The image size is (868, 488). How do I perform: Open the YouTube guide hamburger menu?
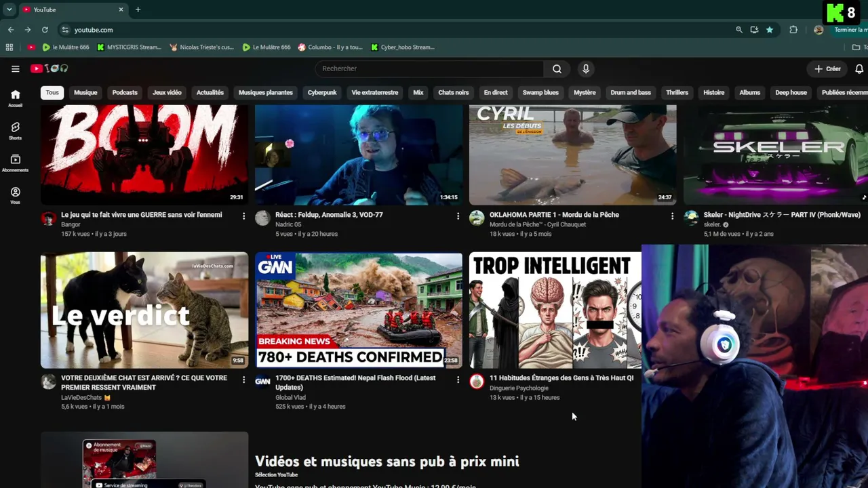click(x=15, y=68)
